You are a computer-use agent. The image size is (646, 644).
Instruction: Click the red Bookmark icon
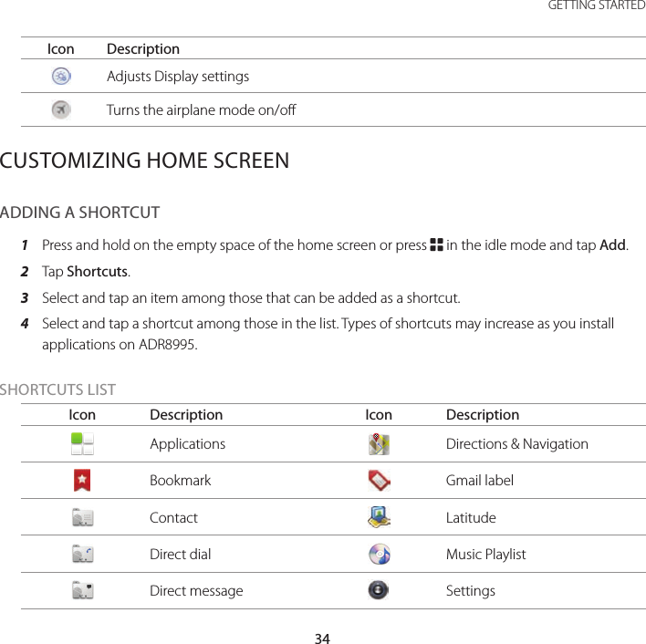[x=82, y=481]
